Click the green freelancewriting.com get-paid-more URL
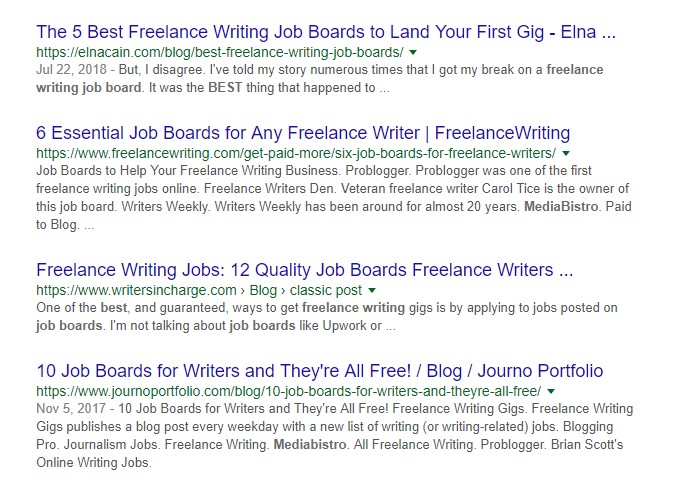This screenshot has width=676, height=494. tap(296, 153)
